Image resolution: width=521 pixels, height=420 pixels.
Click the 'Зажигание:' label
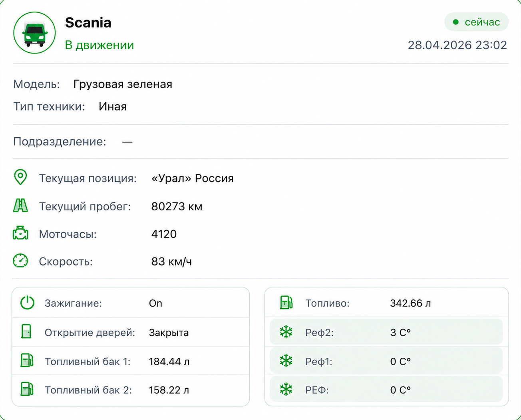73,303
